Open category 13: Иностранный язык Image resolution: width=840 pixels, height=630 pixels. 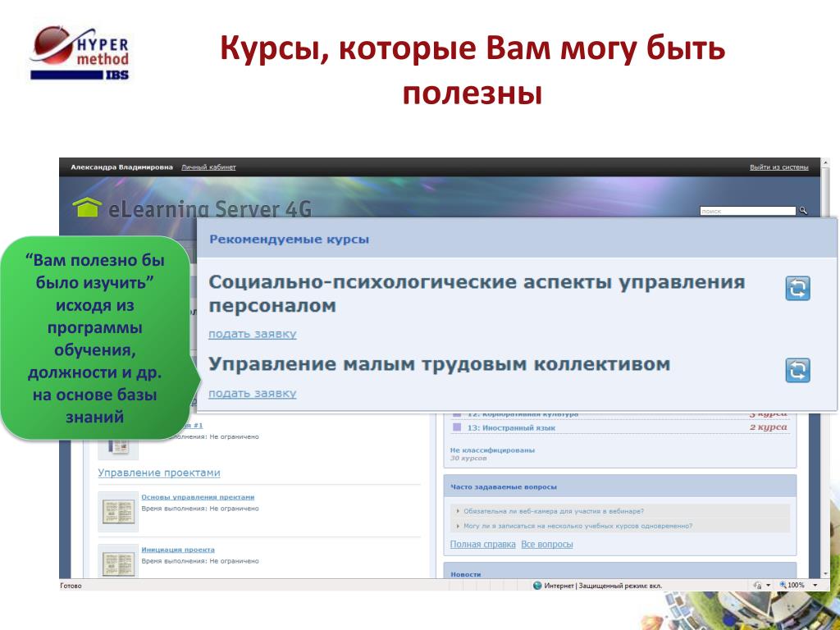(x=511, y=428)
